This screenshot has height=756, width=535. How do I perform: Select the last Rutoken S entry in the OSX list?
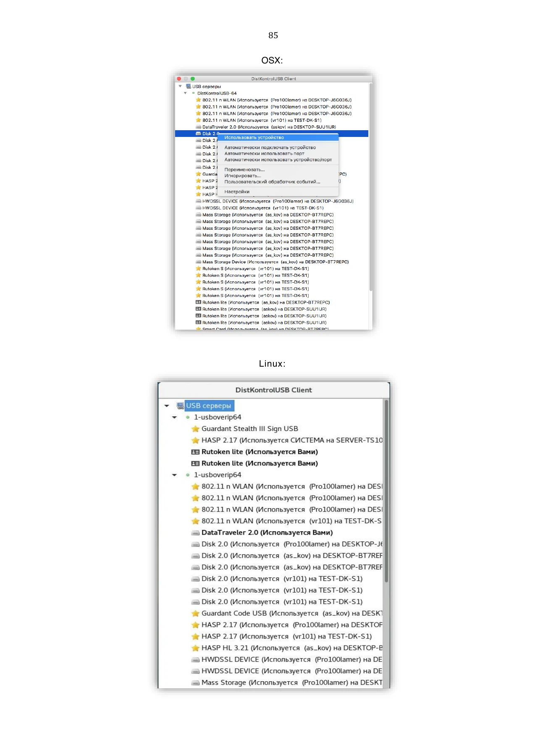(x=255, y=296)
